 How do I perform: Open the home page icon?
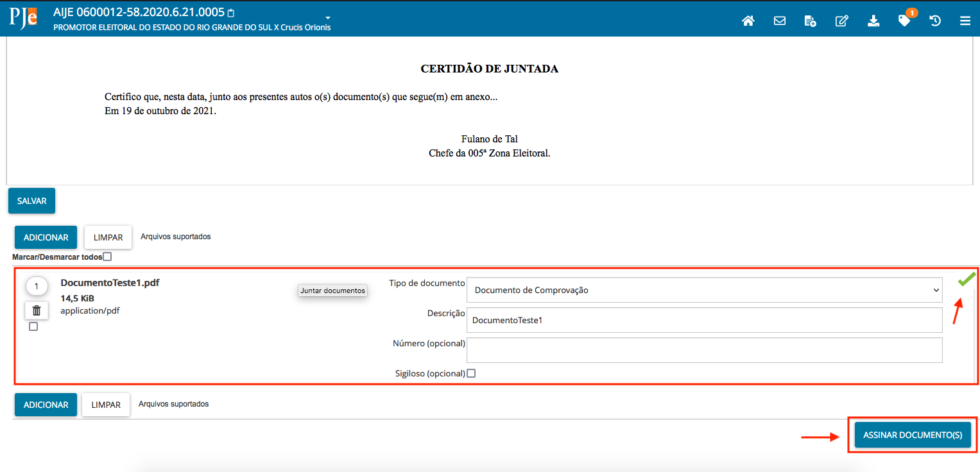(748, 21)
